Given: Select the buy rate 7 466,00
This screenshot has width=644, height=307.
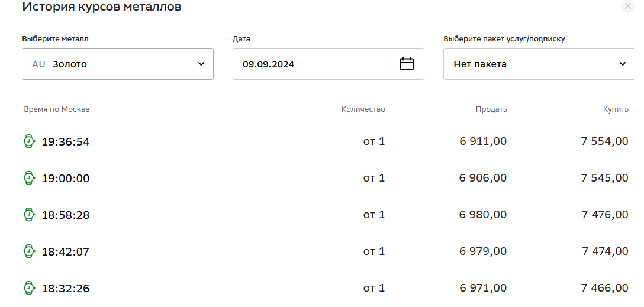Looking at the screenshot, I should [605, 288].
